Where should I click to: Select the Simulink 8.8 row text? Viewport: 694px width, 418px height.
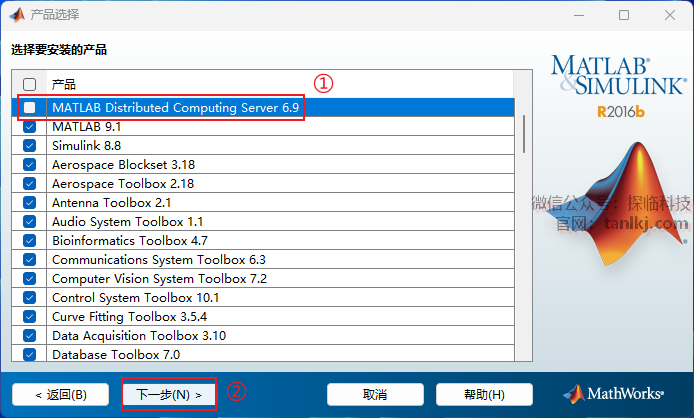(x=86, y=146)
